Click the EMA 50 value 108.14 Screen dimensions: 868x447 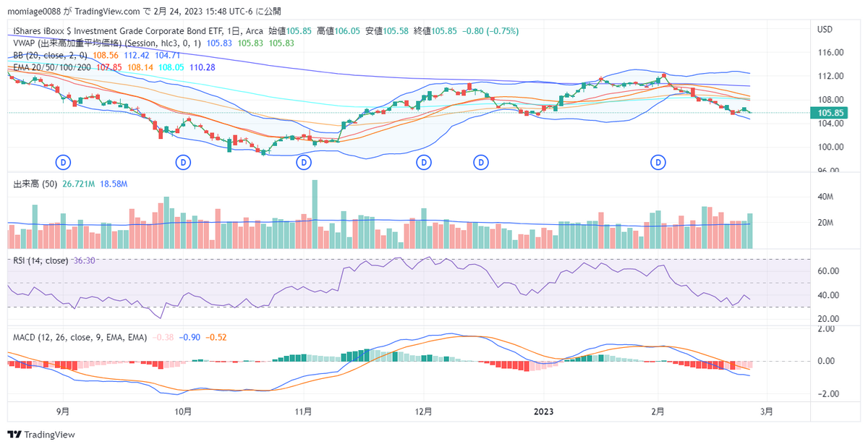click(140, 67)
